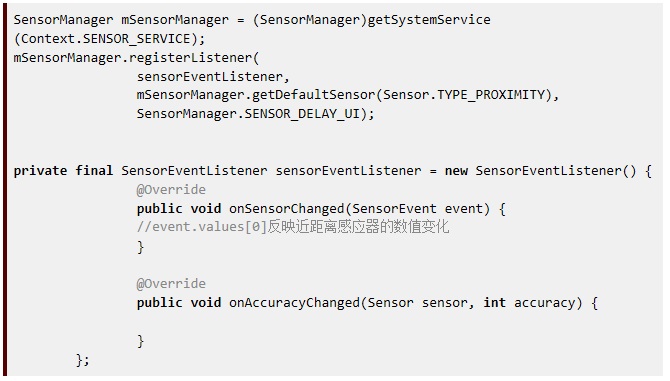Click the new keyword before SensorEventListener()
The width and height of the screenshot is (670, 381).
pyautogui.click(x=456, y=171)
